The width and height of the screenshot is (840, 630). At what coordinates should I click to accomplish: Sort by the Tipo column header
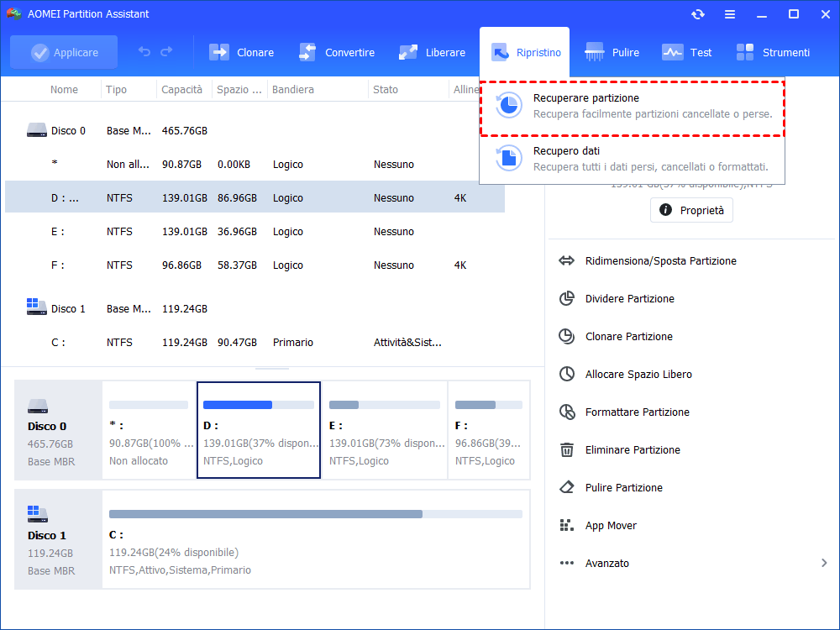pyautogui.click(x=116, y=90)
